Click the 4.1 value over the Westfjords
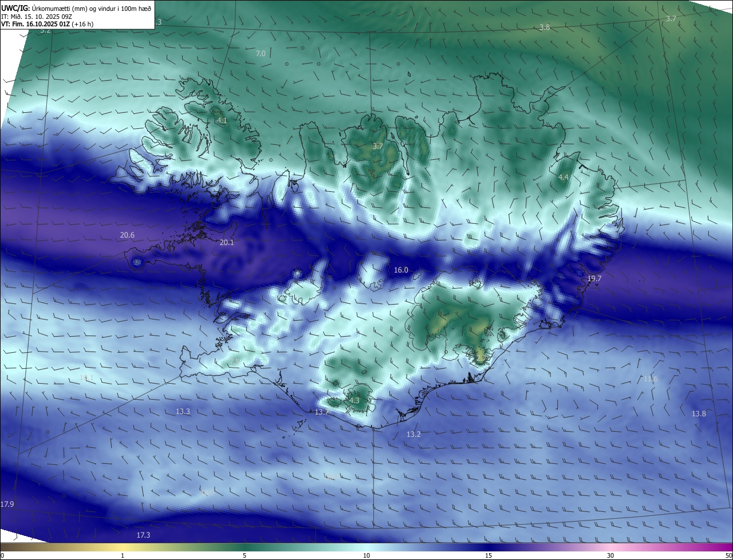 click(x=222, y=121)
